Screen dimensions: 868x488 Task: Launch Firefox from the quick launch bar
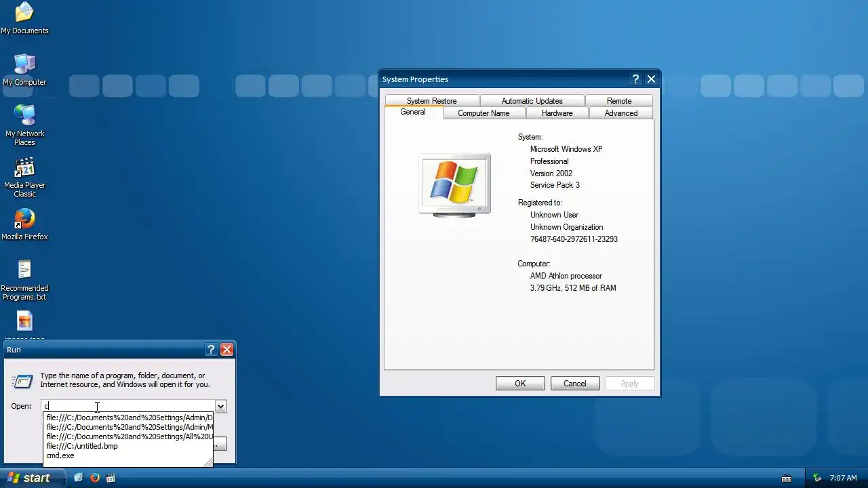95,478
